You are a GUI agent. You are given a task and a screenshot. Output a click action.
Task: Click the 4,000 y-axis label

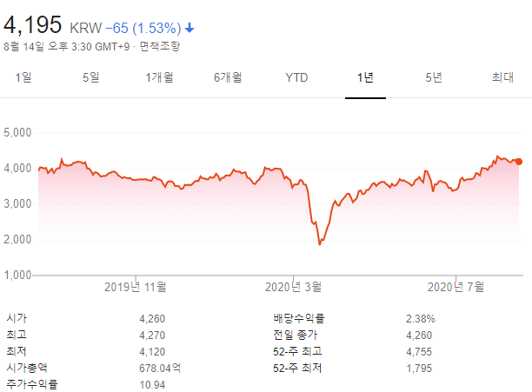(17, 168)
